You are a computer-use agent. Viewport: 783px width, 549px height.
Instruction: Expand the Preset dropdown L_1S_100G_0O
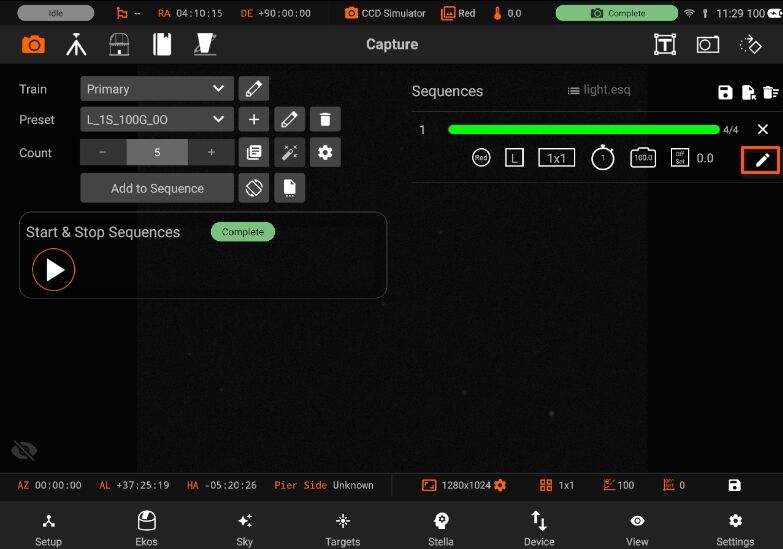[157, 119]
